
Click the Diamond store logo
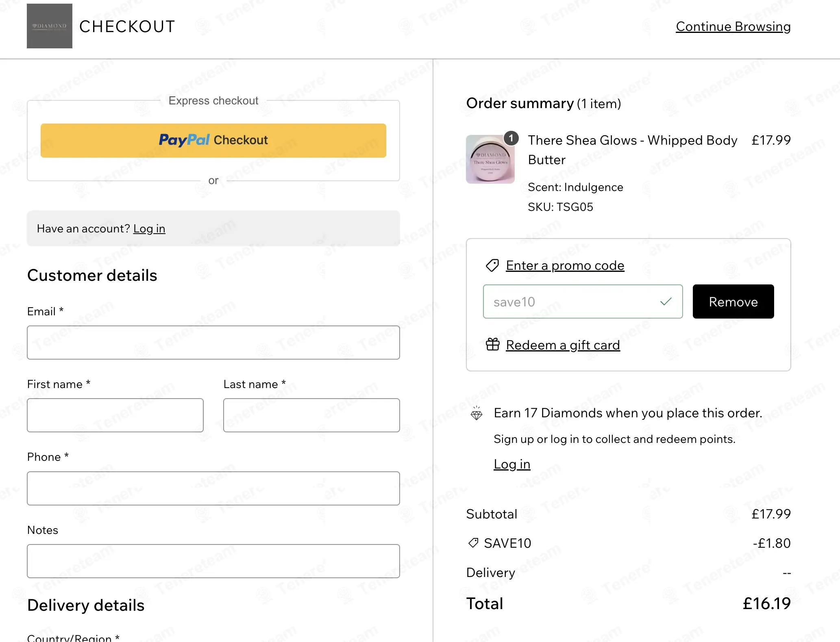tap(50, 26)
